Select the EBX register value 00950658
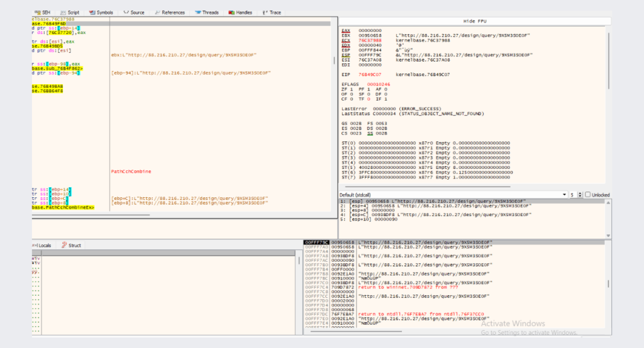Image resolution: width=644 pixels, height=348 pixels. tap(370, 36)
